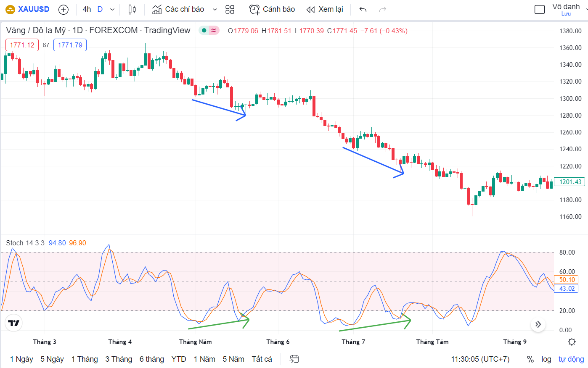Open the Stoch 14 3 3 indicator legend
The image size is (588, 368).
click(x=25, y=243)
